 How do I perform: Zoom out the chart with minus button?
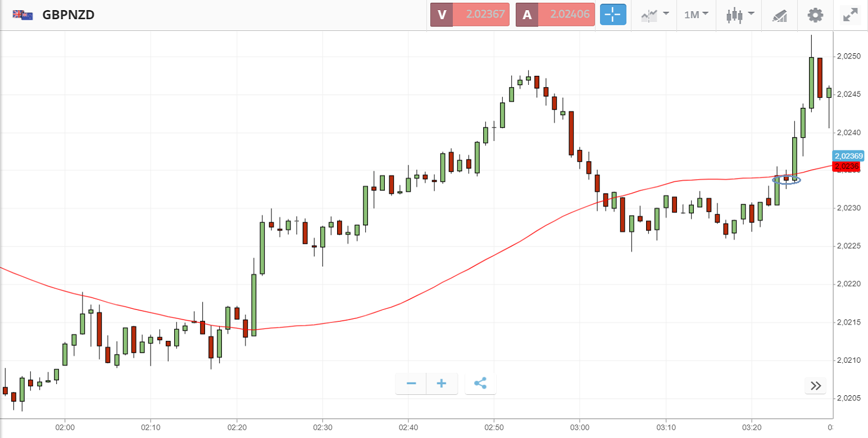(x=411, y=384)
